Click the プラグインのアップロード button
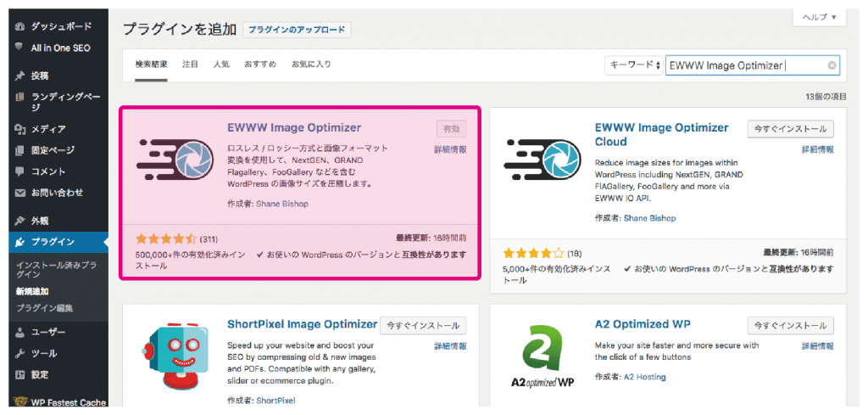This screenshot has width=868, height=415. coord(297,30)
